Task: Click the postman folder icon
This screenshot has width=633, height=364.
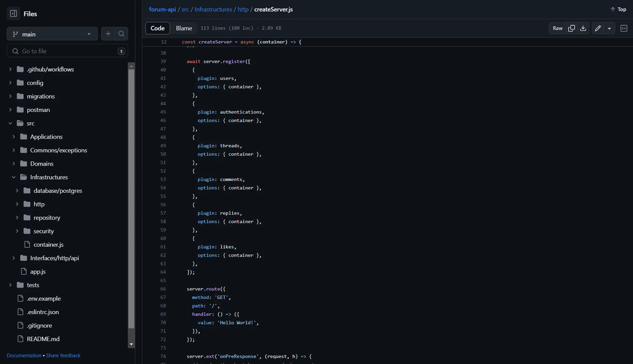Action: coord(20,110)
